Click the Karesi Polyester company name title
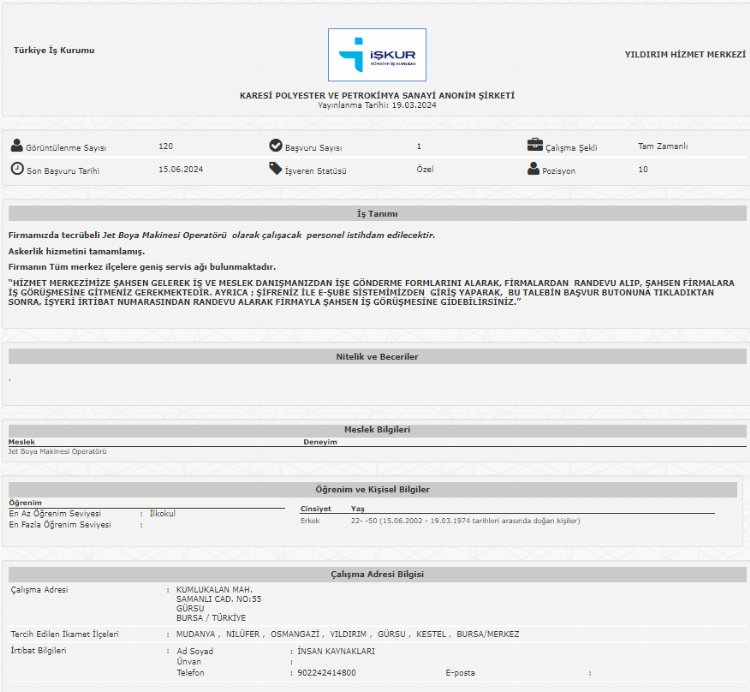The image size is (750, 692). pos(377,95)
